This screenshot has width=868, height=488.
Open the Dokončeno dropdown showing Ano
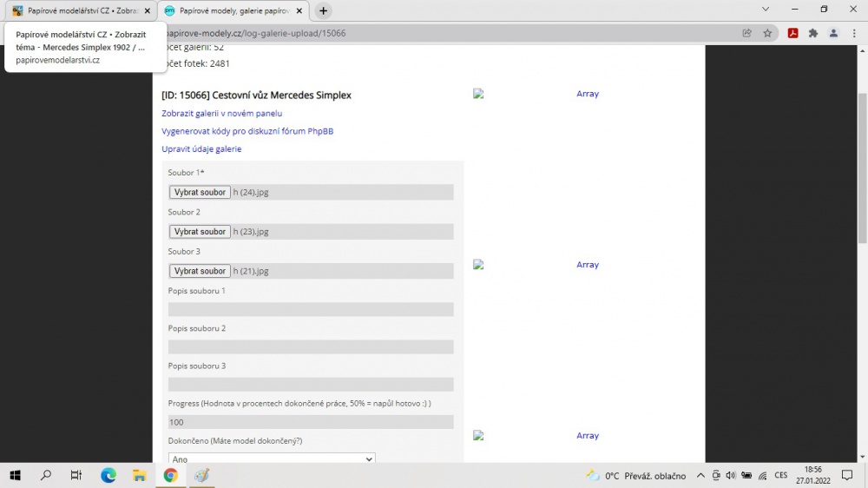272,458
